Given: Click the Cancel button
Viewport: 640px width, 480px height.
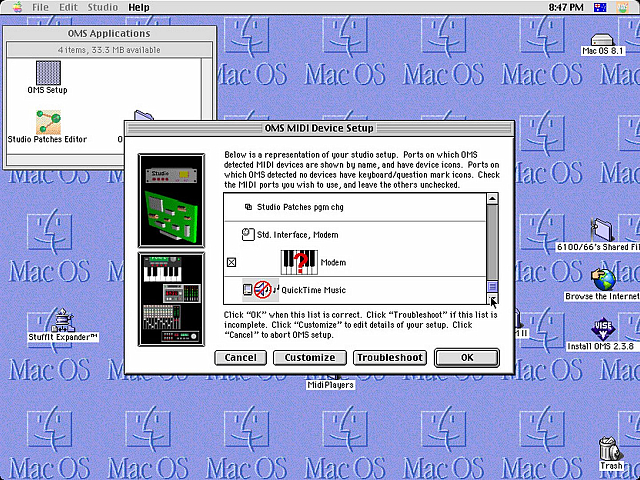Looking at the screenshot, I should (240, 358).
